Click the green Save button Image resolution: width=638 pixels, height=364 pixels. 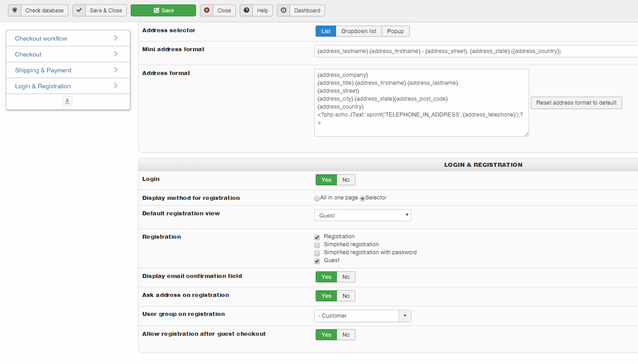point(163,10)
